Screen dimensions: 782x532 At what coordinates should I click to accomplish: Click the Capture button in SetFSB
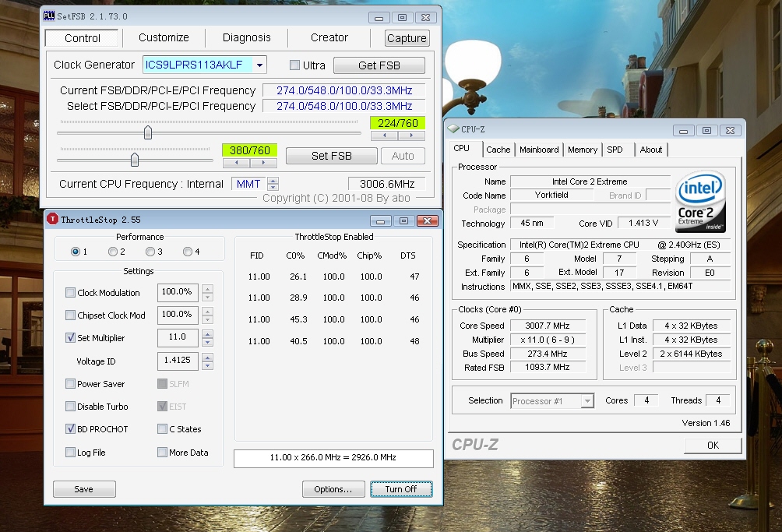[x=407, y=38]
